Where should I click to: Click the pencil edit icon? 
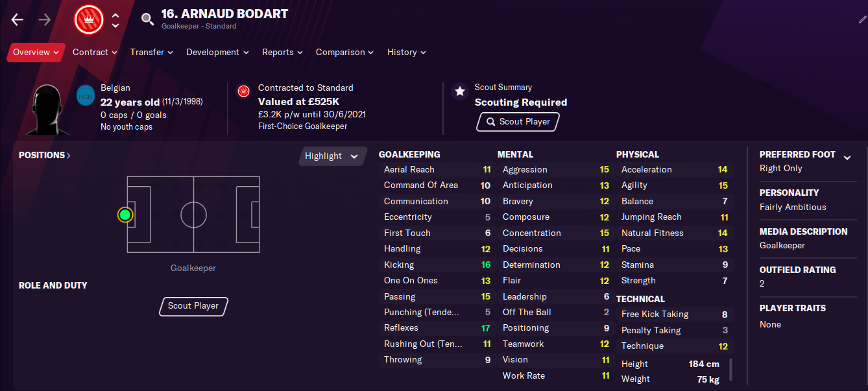pyautogui.click(x=862, y=19)
